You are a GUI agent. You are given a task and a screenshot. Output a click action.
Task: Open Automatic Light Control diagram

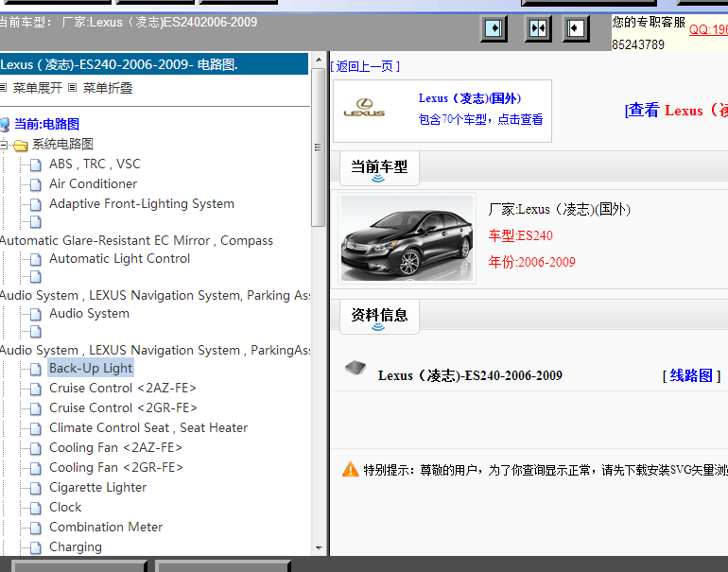(x=120, y=259)
